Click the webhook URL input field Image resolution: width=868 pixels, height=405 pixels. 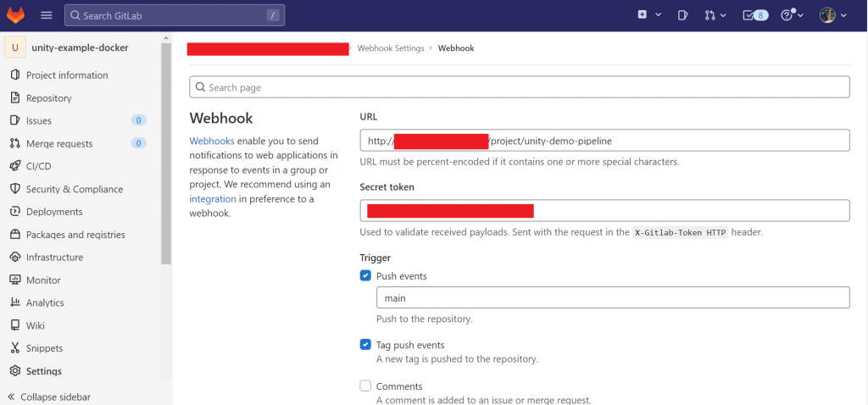pos(604,141)
